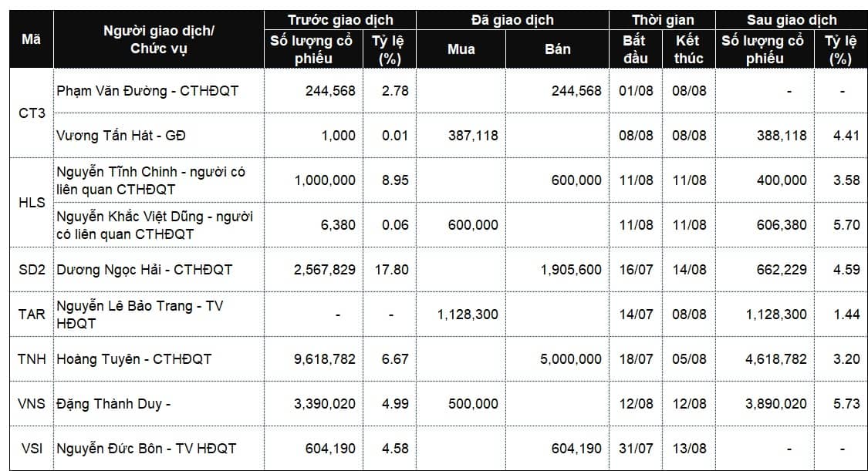Click the Trước giao dịch header
Viewport: 868px width, 471px height.
(340, 20)
